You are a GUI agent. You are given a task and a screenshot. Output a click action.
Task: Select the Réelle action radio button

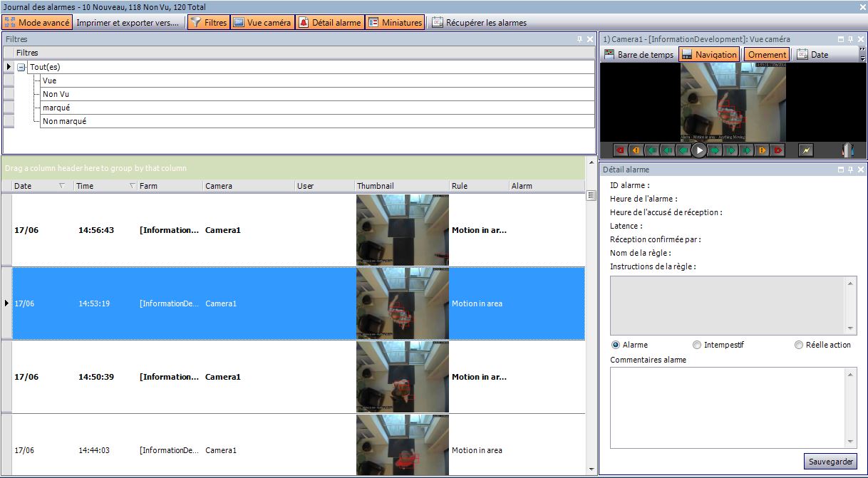click(799, 345)
